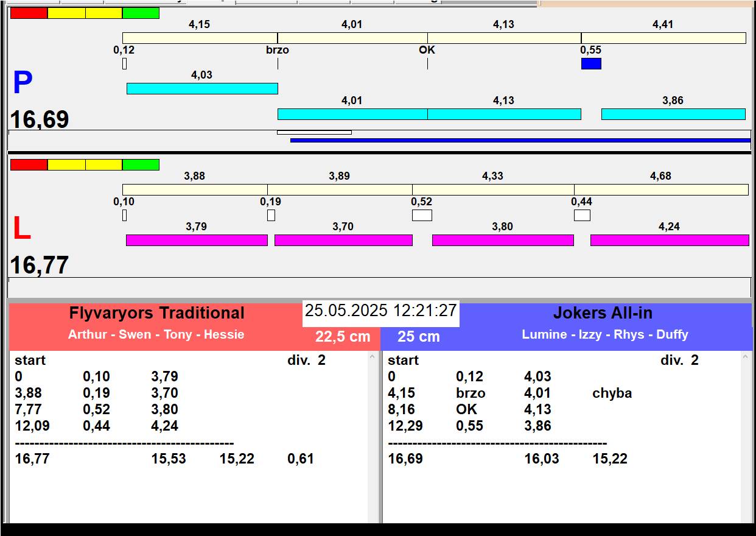Click the Flyvaryors Traditional team header
756x536 pixels.
pos(156,313)
